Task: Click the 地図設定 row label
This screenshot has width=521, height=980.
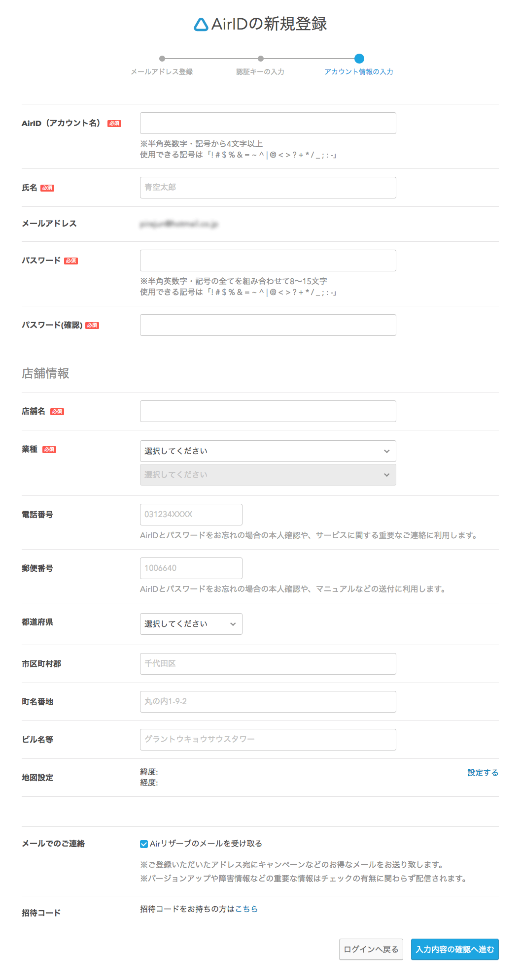Action: coord(37,778)
